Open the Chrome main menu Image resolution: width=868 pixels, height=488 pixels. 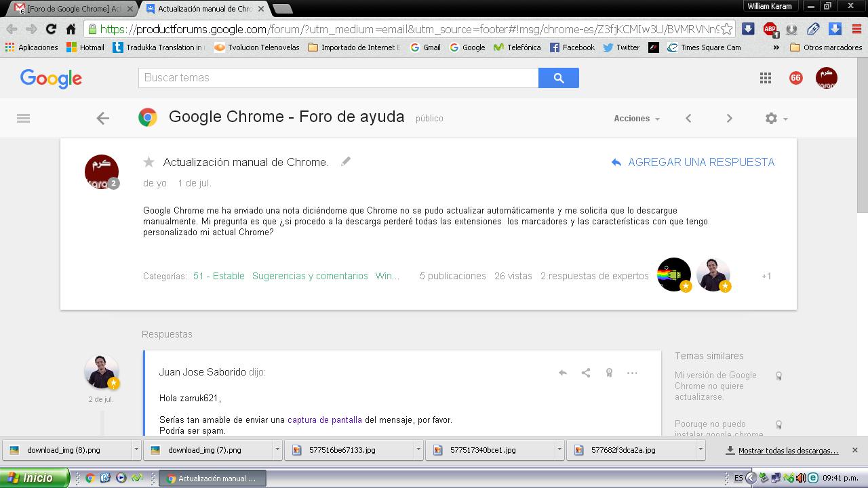(856, 28)
